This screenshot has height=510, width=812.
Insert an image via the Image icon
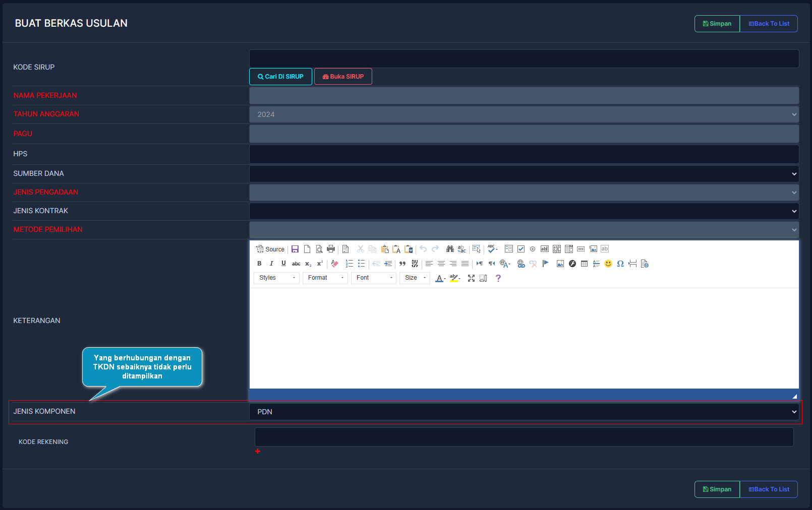(560, 264)
